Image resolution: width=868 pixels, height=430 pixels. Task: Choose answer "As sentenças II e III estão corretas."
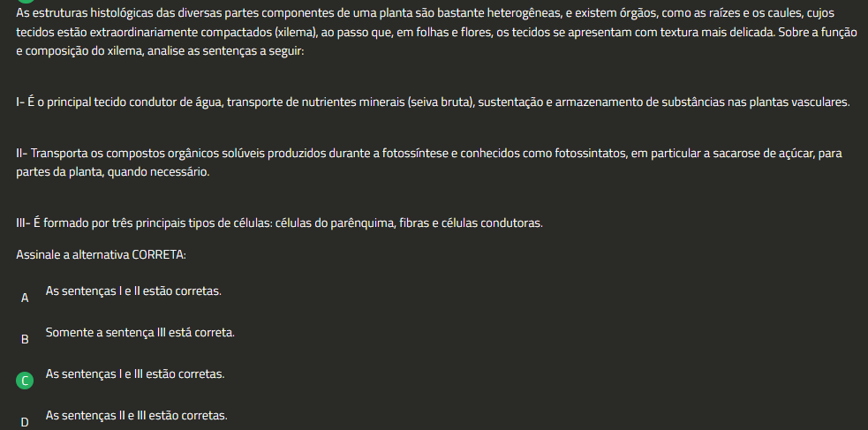137,415
